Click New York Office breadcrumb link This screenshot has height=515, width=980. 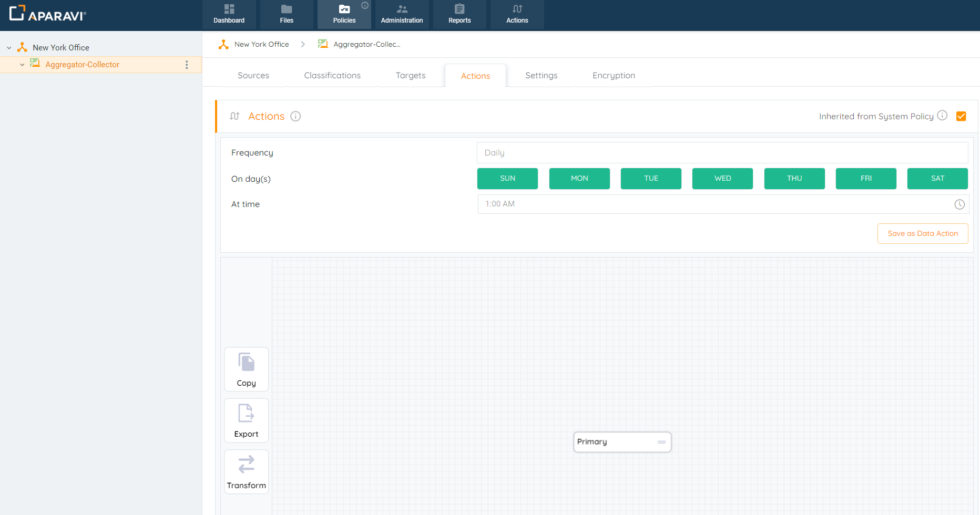[x=261, y=45]
